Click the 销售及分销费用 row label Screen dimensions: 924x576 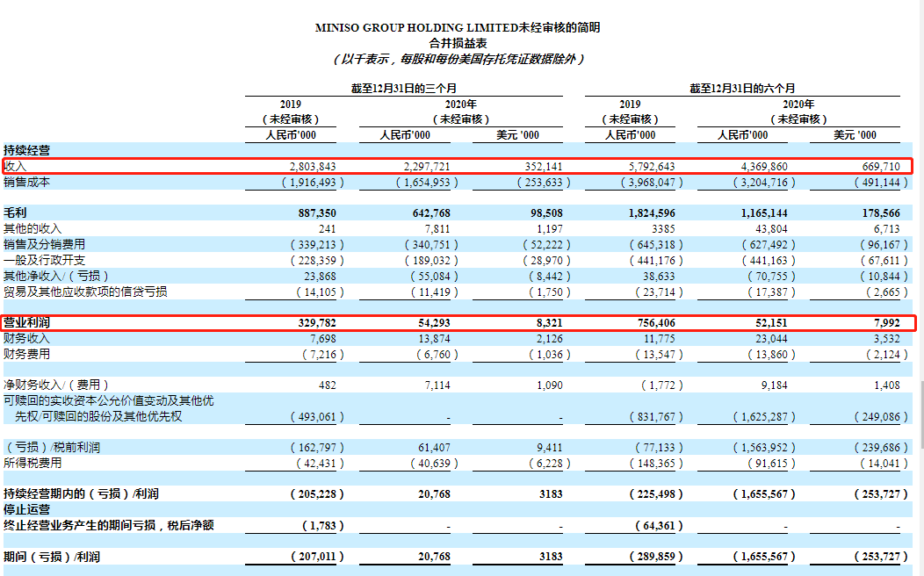[x=44, y=244]
